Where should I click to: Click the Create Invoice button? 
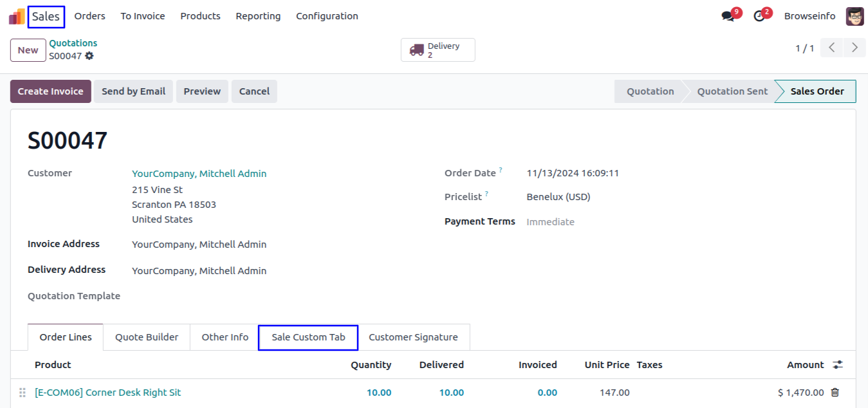tap(50, 91)
